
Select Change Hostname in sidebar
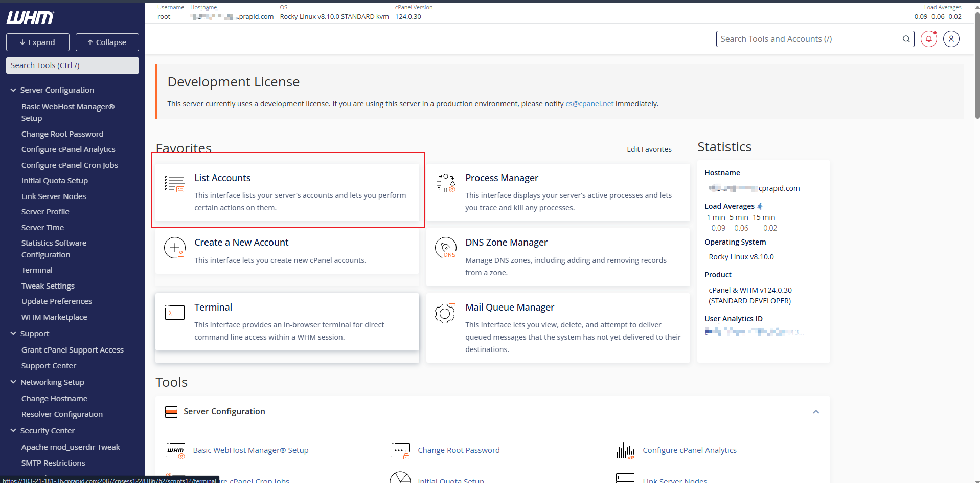[55, 399]
